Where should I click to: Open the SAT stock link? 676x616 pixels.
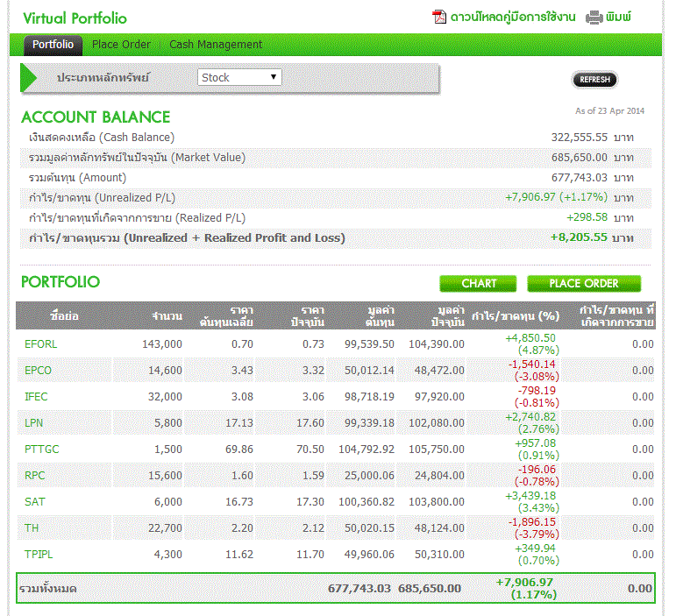coord(34,502)
